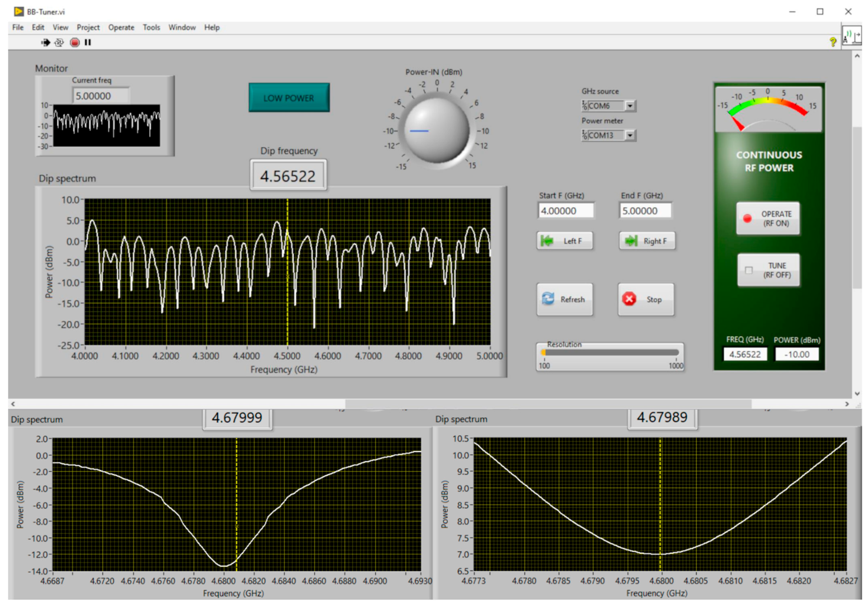The height and width of the screenshot is (607, 868).
Task: Click the Left F button
Action: (565, 241)
